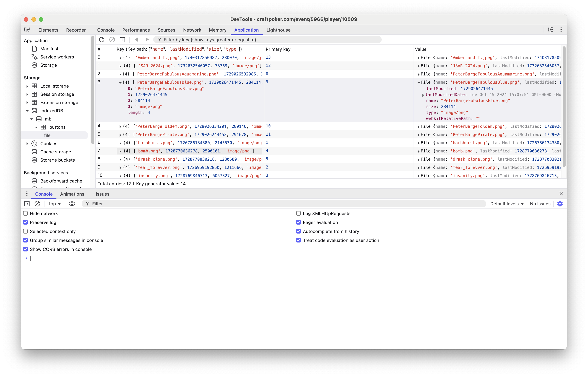Activate the inspect element picker icon

pyautogui.click(x=27, y=30)
